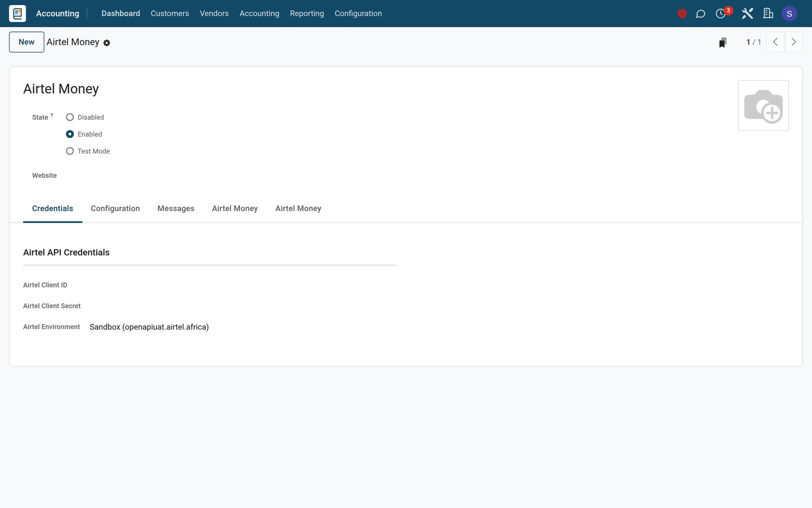
Task: Open the user avatar menu
Action: 789,14
